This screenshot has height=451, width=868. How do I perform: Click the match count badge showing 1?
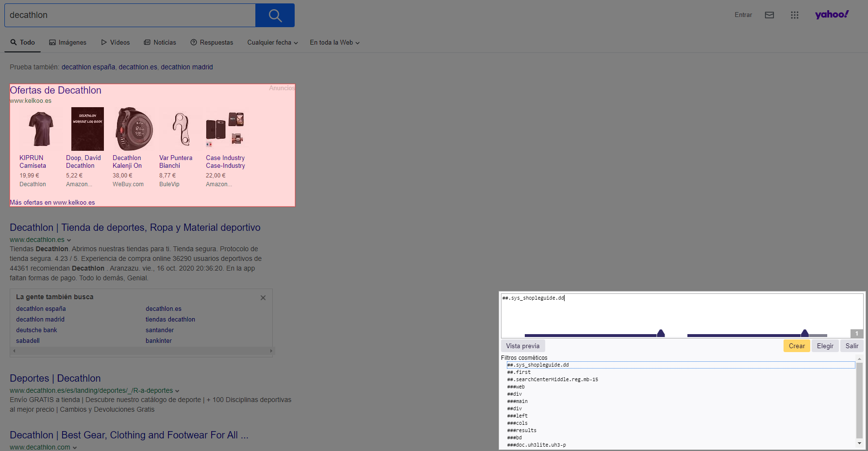click(x=857, y=334)
